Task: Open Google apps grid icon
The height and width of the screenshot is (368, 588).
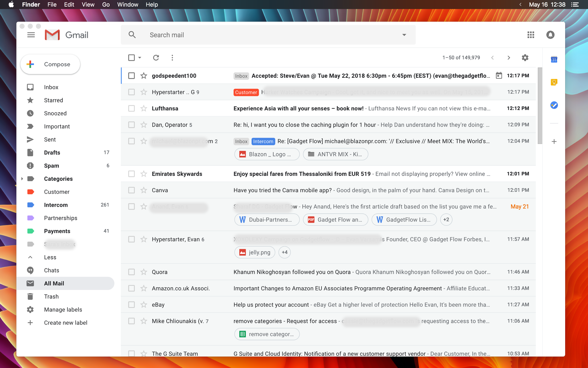Action: (x=531, y=35)
